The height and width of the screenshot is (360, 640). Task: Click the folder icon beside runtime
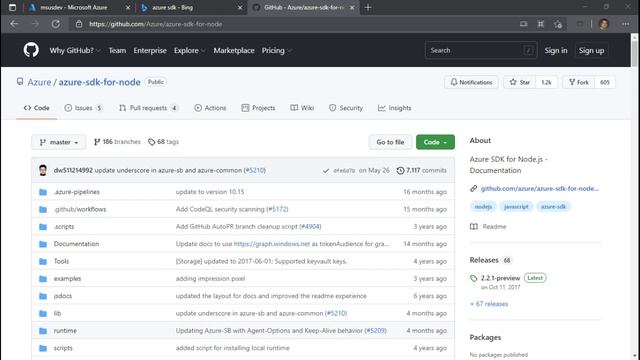pyautogui.click(x=43, y=331)
